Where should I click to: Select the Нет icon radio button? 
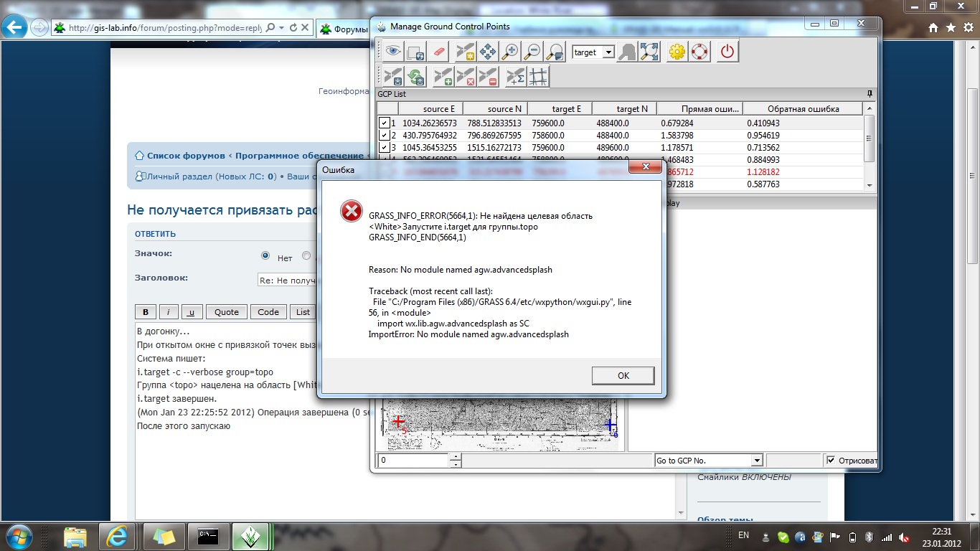[265, 256]
